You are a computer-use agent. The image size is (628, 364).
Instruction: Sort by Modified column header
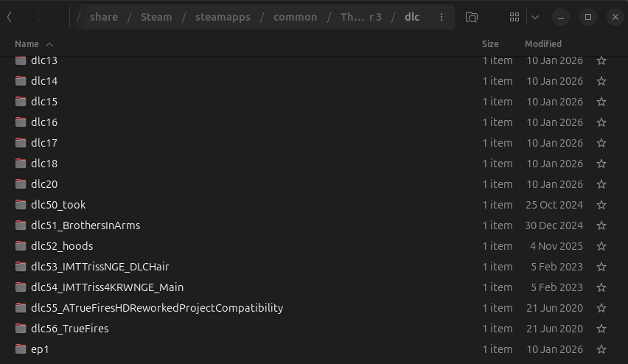(542, 44)
